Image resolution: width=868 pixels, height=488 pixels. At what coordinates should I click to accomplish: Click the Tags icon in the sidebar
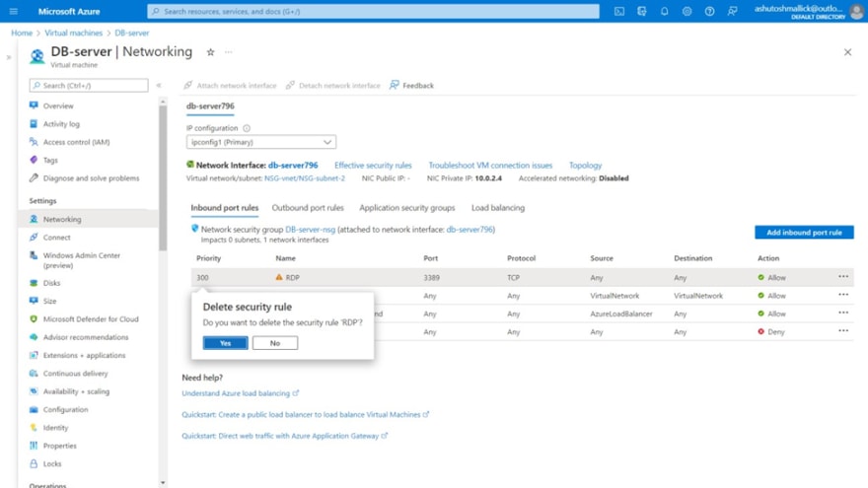(x=34, y=160)
